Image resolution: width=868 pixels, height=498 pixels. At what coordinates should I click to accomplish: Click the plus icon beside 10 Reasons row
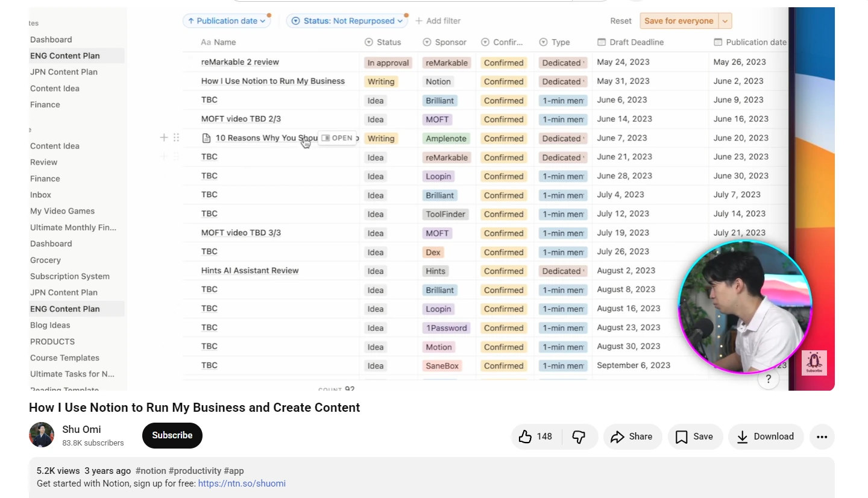point(163,137)
